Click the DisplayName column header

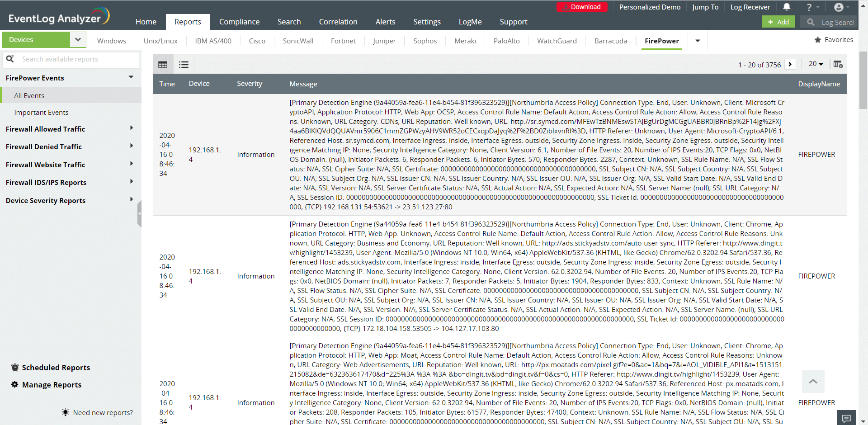[x=819, y=84]
